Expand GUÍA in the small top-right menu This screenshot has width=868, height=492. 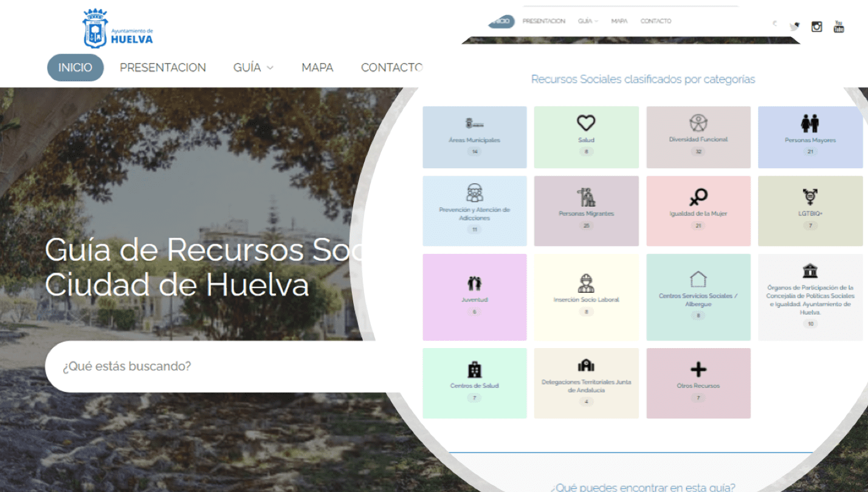588,21
